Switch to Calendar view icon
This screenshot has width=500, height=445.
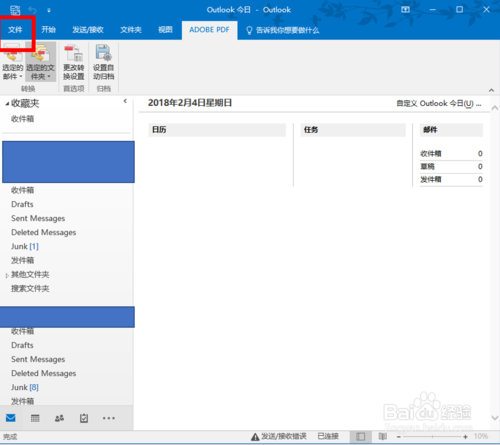click(35, 418)
